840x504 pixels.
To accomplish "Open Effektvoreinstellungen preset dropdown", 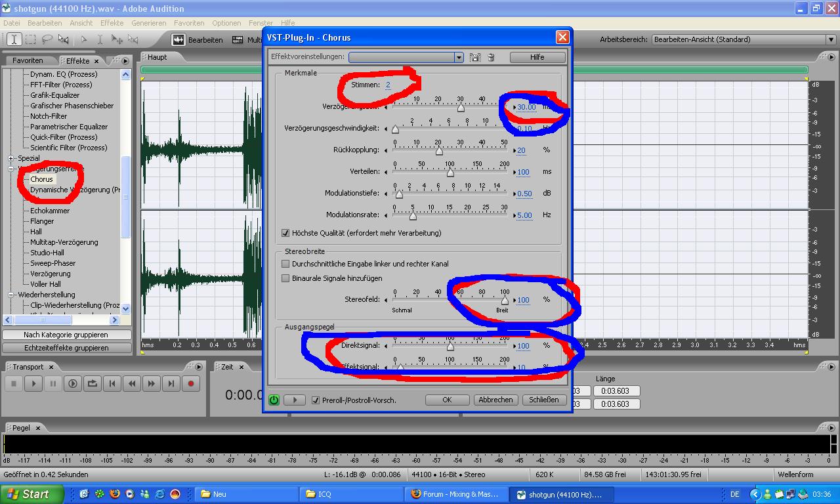I will (x=459, y=58).
